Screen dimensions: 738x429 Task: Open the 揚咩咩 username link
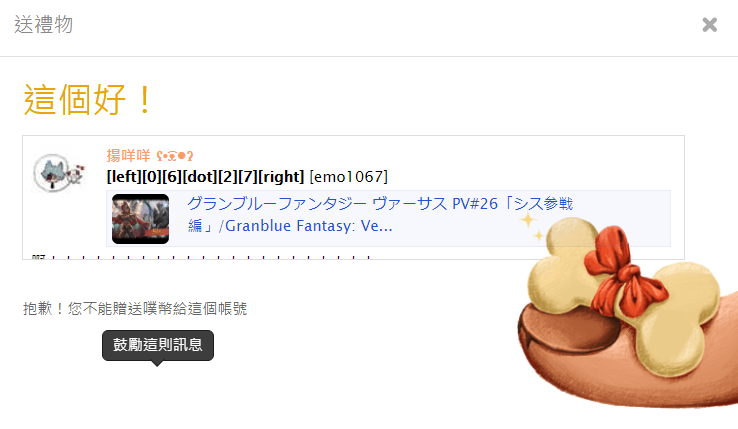[128, 155]
